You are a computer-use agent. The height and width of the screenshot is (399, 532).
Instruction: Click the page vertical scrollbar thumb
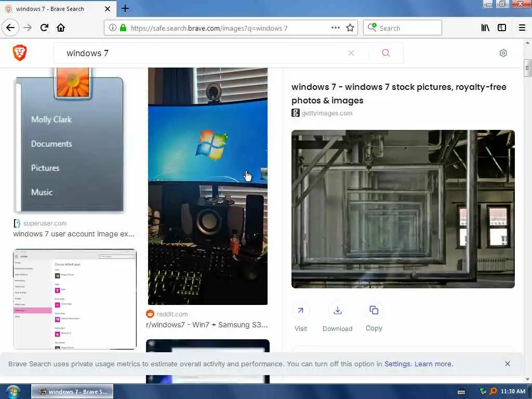tap(527, 68)
